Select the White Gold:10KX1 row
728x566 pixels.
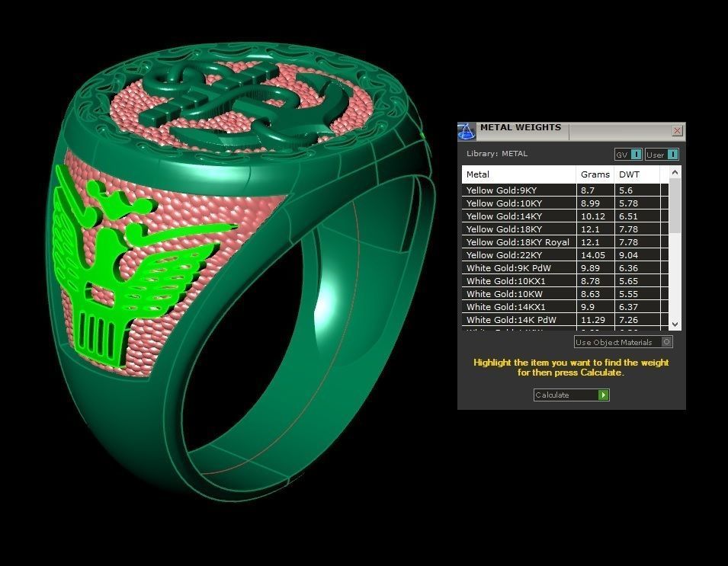point(565,281)
